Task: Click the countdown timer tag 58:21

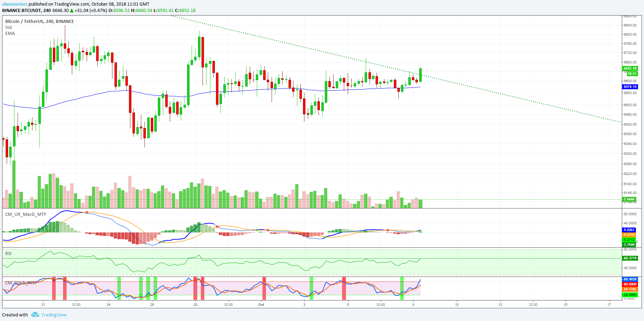Action: [x=632, y=74]
